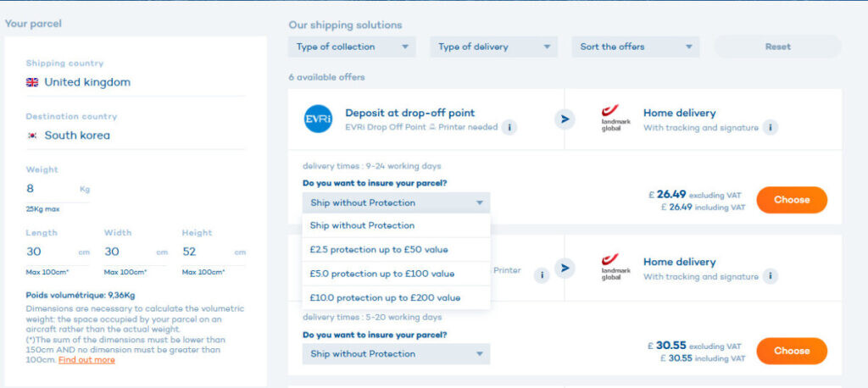Image resolution: width=868 pixels, height=388 pixels.
Task: Click info icon beside EVRi Printer needed
Action: pos(509,127)
